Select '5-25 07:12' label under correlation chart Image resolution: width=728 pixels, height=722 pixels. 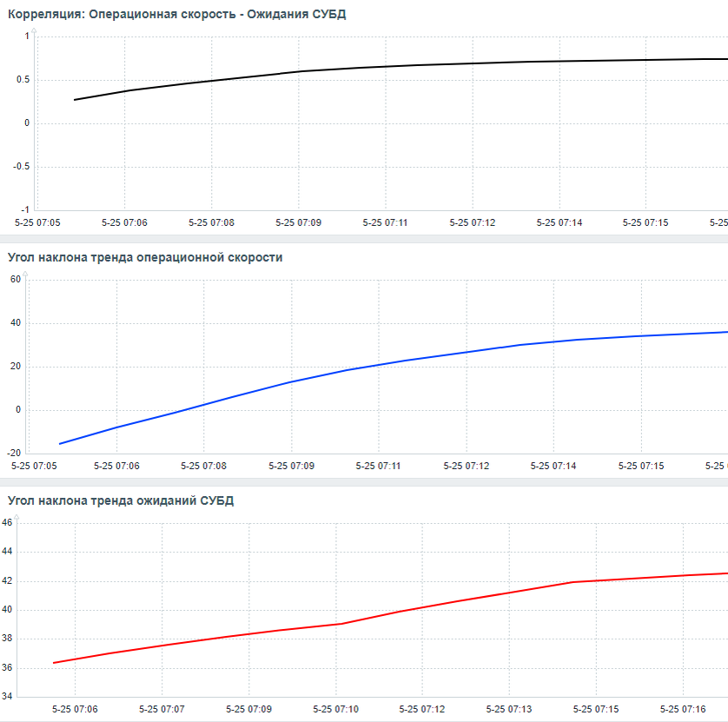coord(473,223)
